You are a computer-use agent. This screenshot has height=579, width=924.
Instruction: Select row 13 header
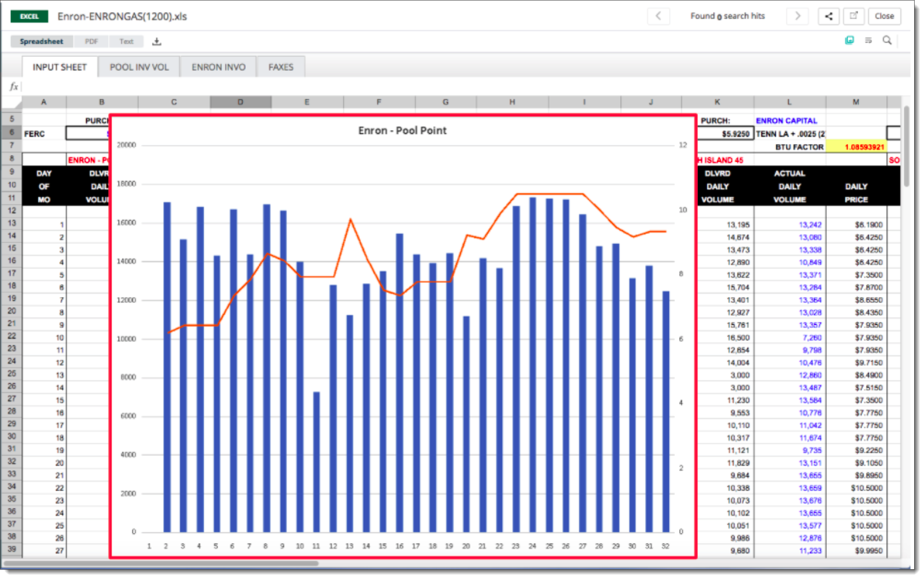(x=12, y=223)
